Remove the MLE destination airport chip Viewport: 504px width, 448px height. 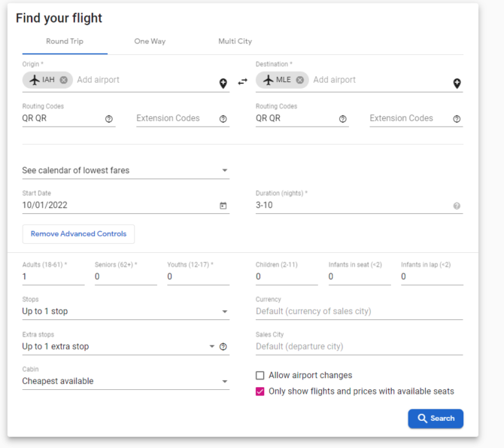(299, 80)
